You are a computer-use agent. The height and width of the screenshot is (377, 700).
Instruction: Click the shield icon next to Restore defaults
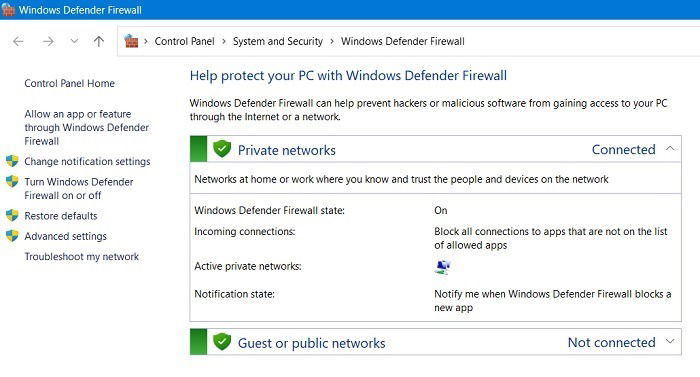(x=12, y=215)
